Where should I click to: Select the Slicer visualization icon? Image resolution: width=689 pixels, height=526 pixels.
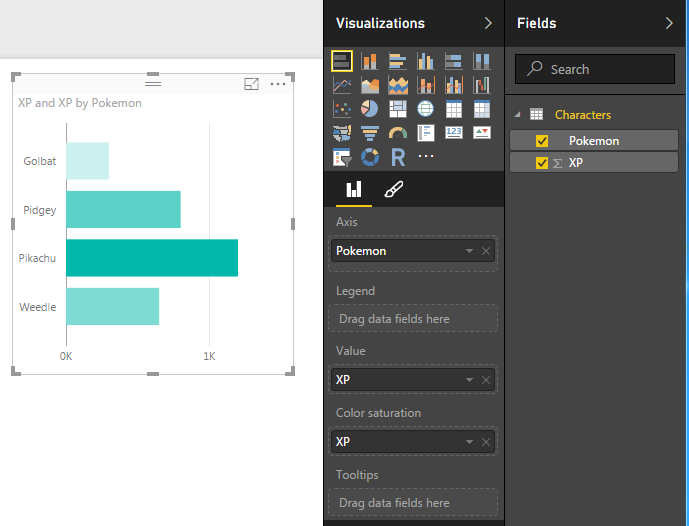click(x=342, y=157)
